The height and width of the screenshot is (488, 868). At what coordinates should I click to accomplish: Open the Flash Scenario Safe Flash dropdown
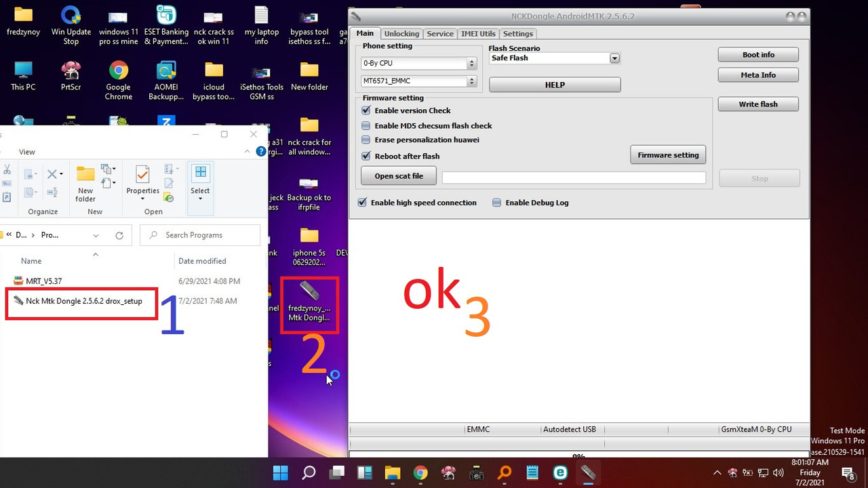[614, 58]
